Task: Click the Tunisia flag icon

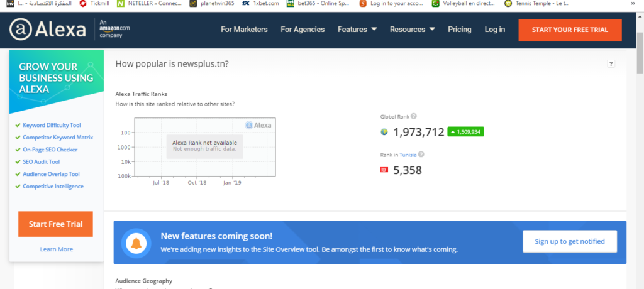Action: (x=384, y=170)
